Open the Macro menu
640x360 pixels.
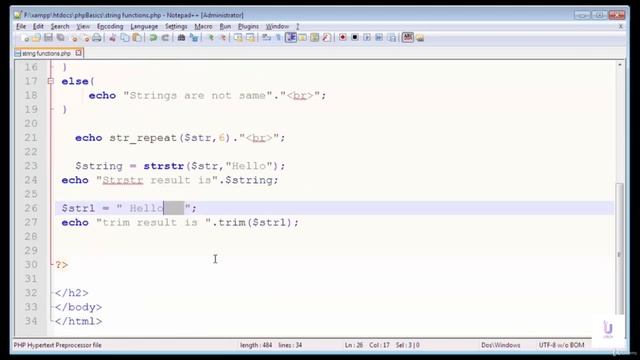pos(203,27)
